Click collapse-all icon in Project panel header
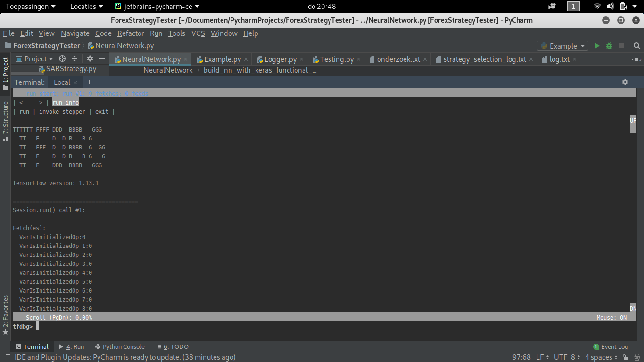The width and height of the screenshot is (644, 362). [74, 58]
